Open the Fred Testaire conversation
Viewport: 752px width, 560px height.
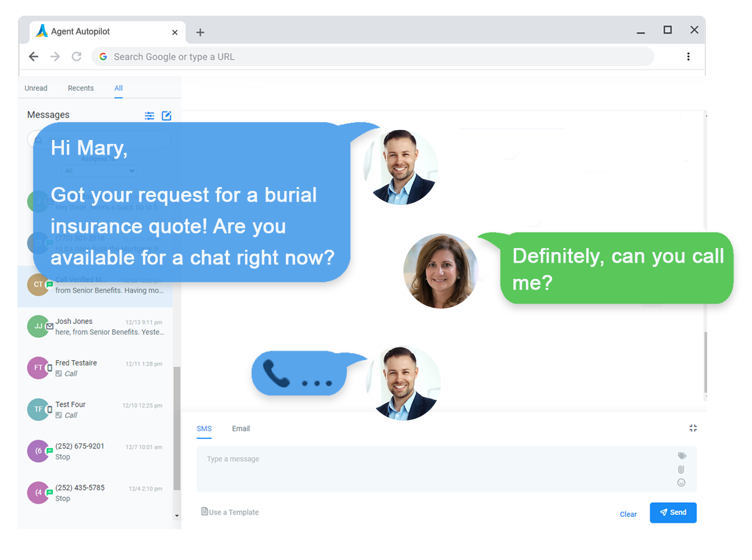[95, 368]
